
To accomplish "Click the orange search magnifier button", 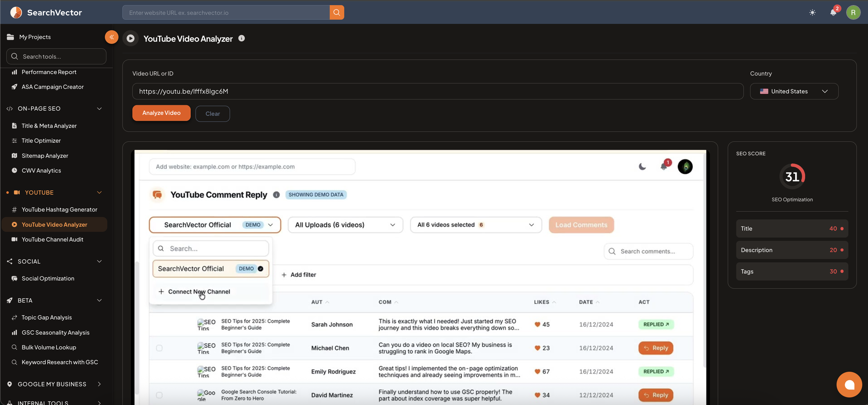I will (x=337, y=12).
